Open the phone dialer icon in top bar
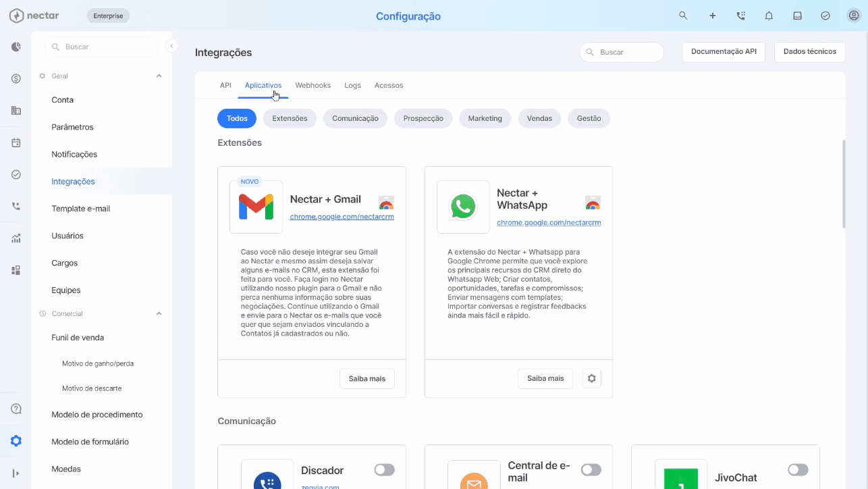Screen dimensions: 868x489 tap(740, 16)
